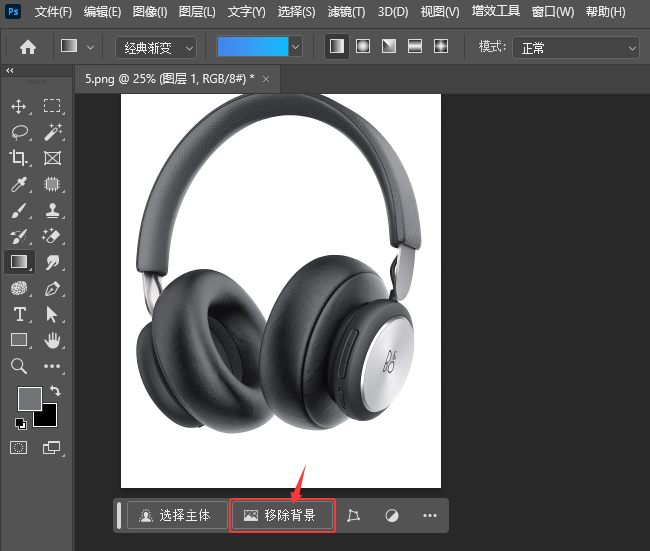Open the 经典渐变 gradient type dropdown
Screen dimensions: 650x551
(x=155, y=48)
